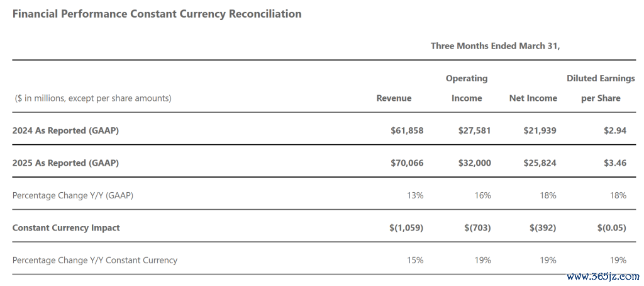Screen dimensions: 644x286
Task: Select the $25,824 net income value
Action: coord(540,163)
